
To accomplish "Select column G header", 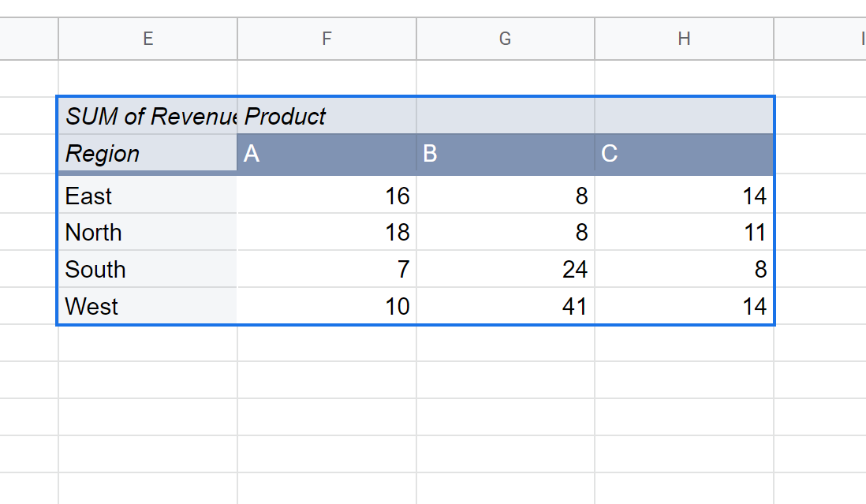I will (x=506, y=39).
